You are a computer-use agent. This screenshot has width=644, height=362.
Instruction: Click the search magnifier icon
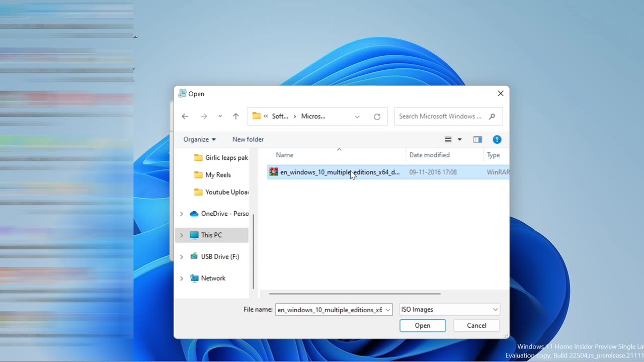(x=492, y=116)
